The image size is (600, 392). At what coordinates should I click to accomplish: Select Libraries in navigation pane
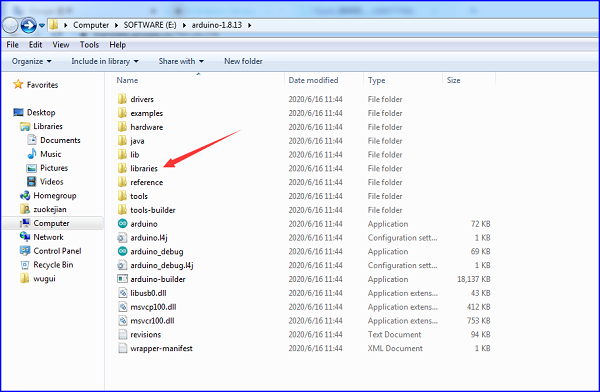click(x=48, y=126)
